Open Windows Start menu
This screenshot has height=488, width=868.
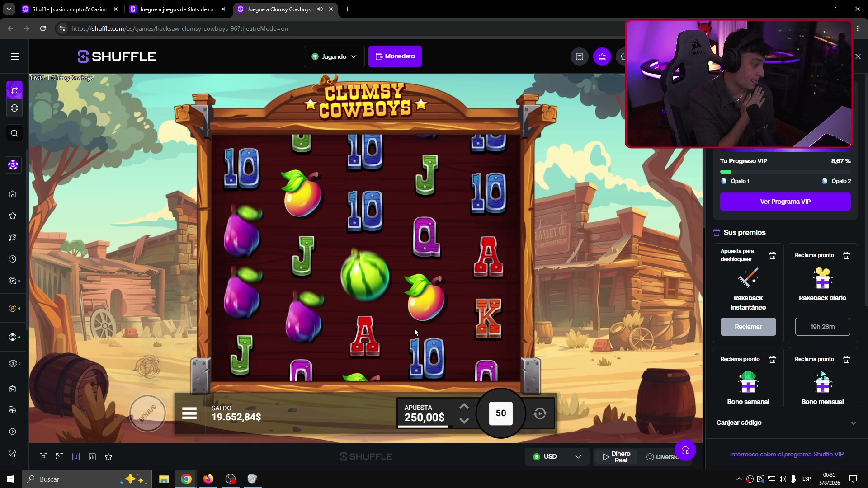pos(11,479)
